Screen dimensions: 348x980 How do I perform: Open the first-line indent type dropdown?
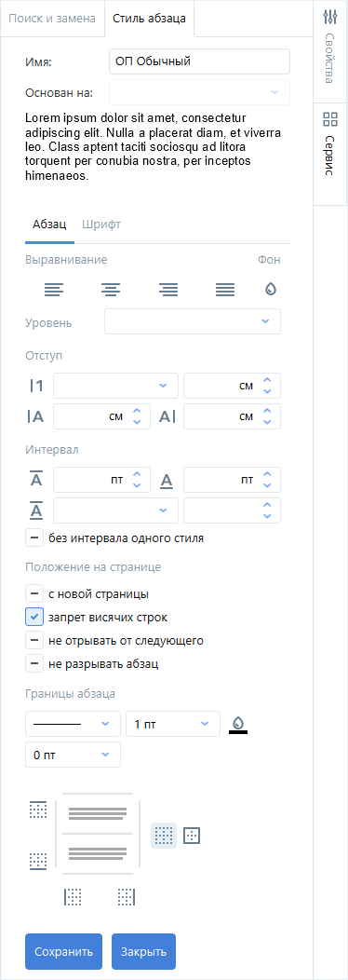pyautogui.click(x=115, y=386)
